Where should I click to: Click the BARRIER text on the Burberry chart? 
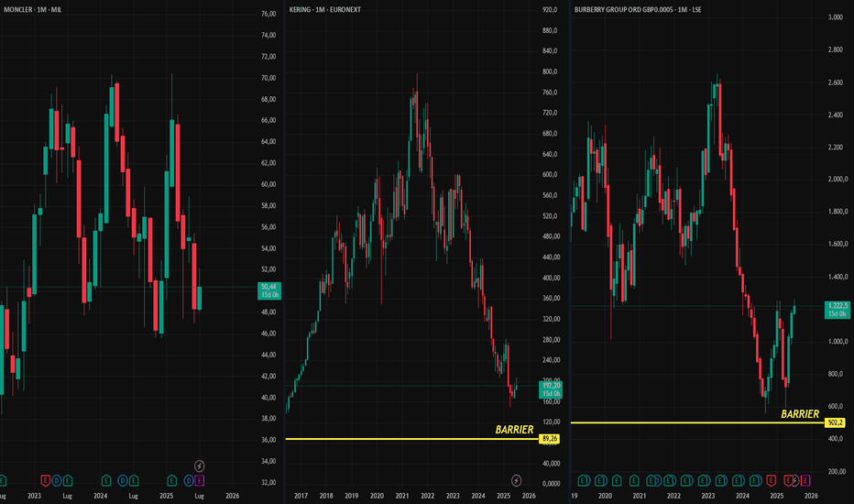[x=800, y=414]
